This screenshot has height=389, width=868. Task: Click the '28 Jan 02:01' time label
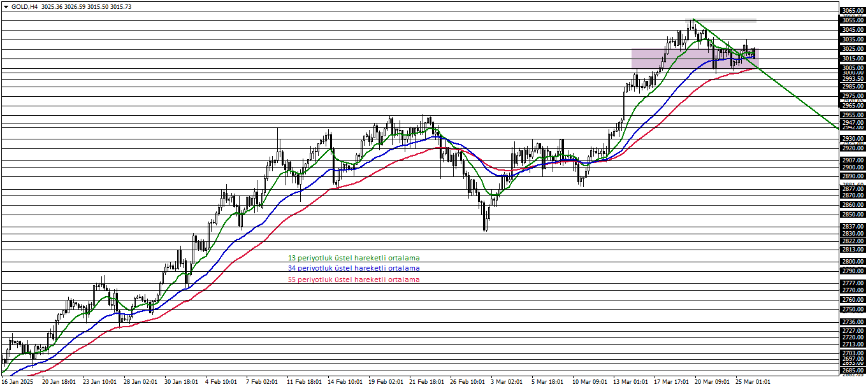141,383
